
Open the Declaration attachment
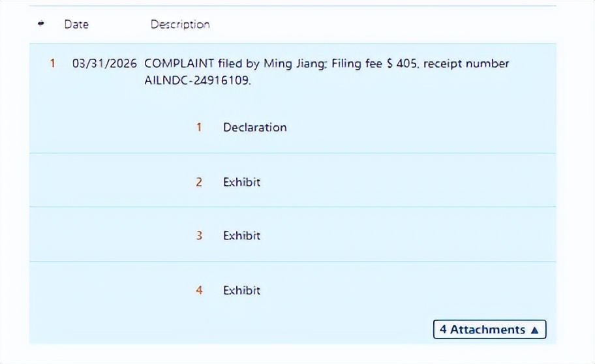(254, 127)
